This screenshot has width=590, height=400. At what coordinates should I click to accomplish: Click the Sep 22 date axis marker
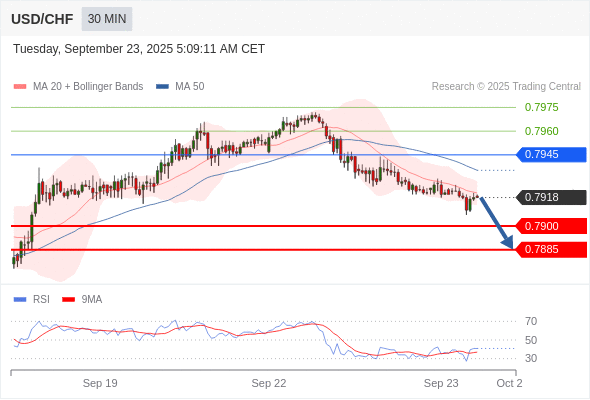(x=269, y=383)
